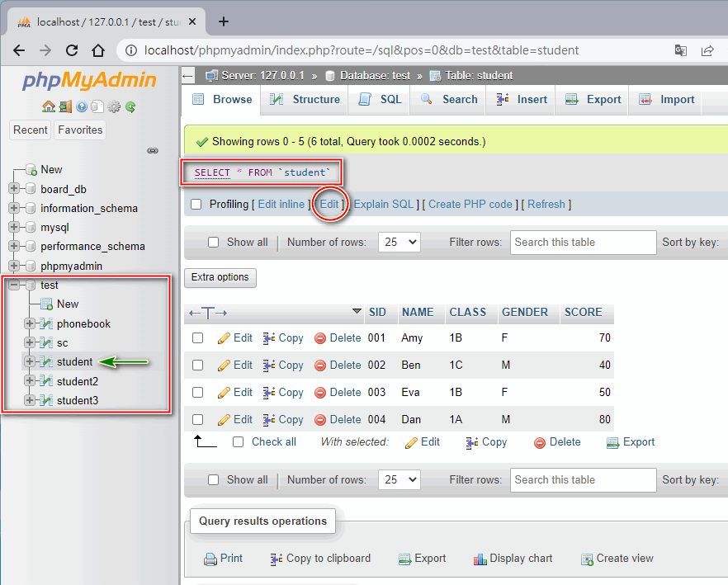Open navigation panel settings gear icon
Image resolution: width=728 pixels, height=585 pixels.
pos(114,106)
